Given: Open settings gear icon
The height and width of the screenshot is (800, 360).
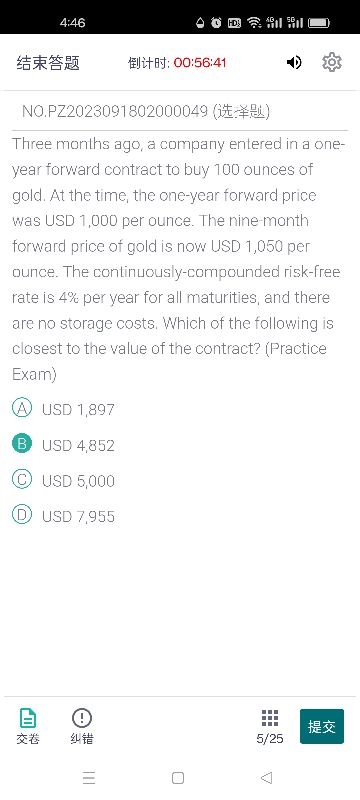Looking at the screenshot, I should point(332,62).
